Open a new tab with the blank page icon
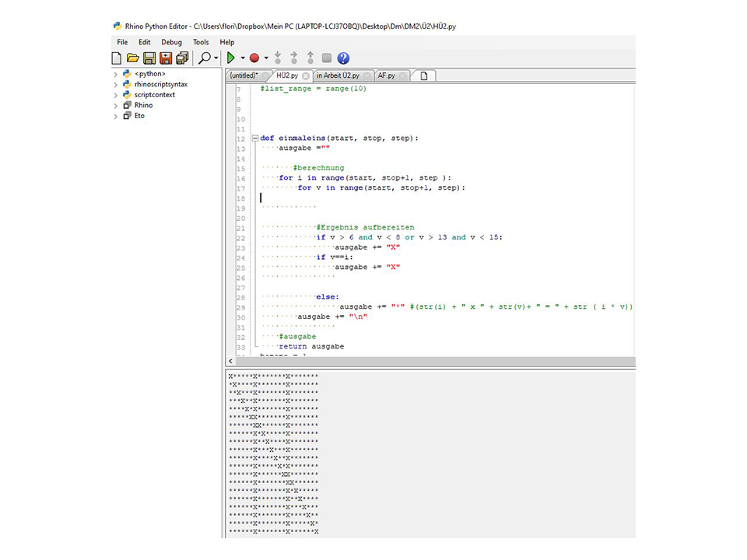The width and height of the screenshot is (747, 560). click(423, 75)
